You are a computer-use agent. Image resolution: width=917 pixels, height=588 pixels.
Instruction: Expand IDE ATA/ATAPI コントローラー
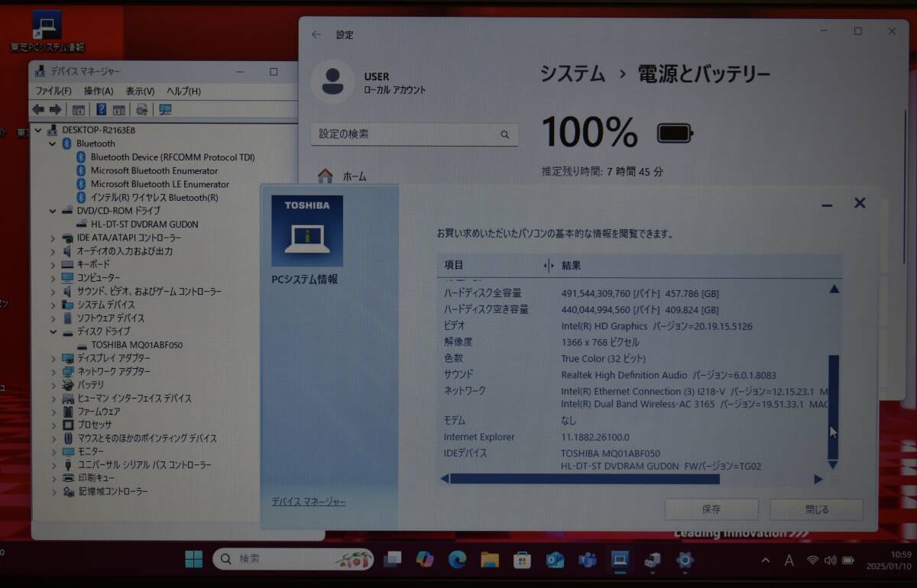coord(52,237)
